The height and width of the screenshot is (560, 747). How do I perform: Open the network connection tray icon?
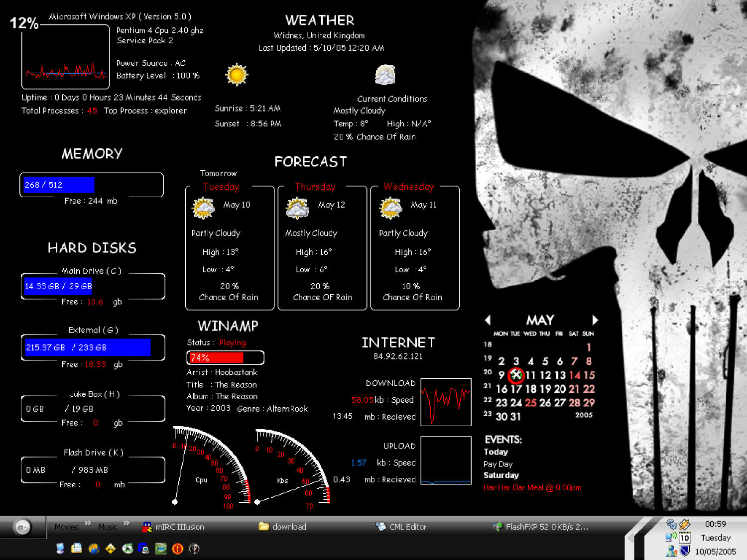click(671, 537)
